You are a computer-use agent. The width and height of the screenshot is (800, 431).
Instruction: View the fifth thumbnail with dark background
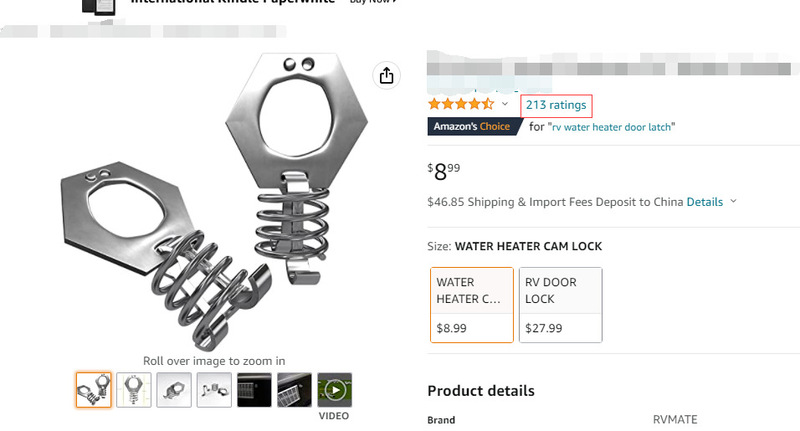coord(254,389)
